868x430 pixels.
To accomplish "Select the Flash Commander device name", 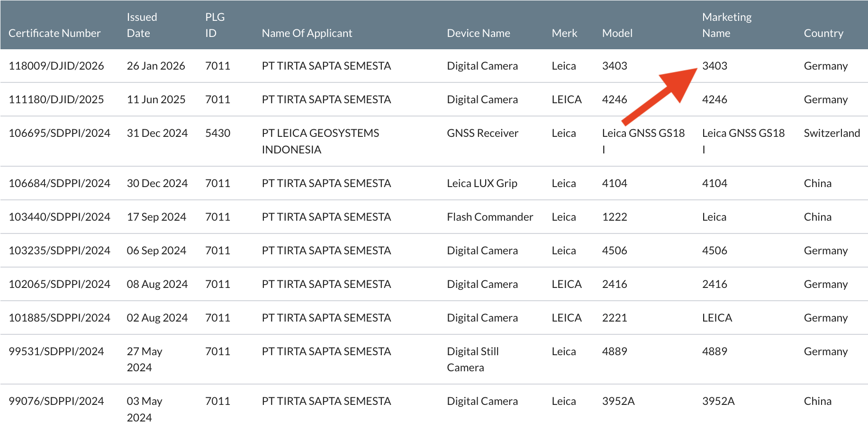I will pos(489,217).
